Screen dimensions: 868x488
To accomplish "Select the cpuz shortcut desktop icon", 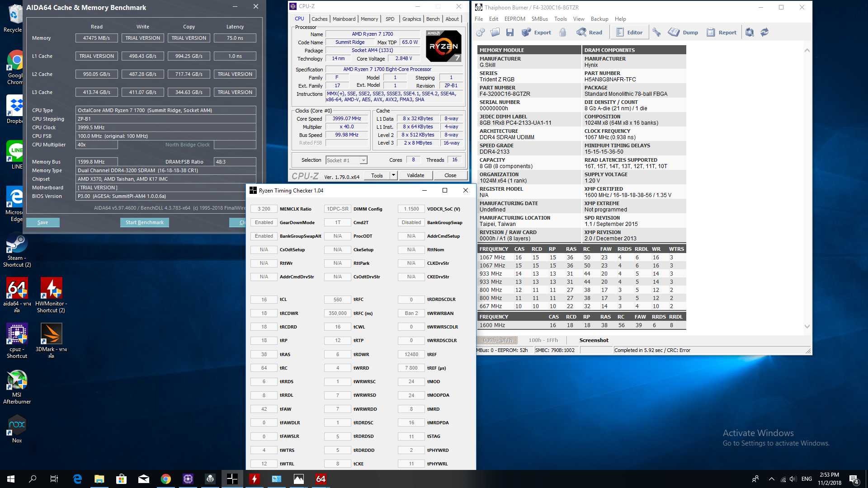I will [17, 341].
